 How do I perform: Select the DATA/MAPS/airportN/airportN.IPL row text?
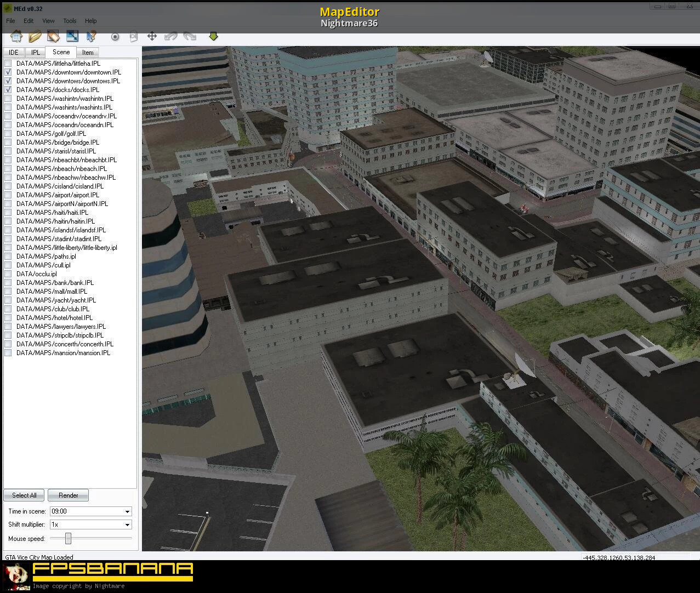pos(62,204)
